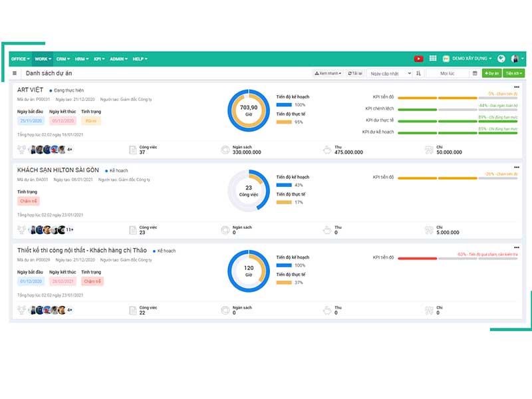Open the ART VIỆT project title
The height and width of the screenshot is (399, 532).
pyautogui.click(x=30, y=90)
